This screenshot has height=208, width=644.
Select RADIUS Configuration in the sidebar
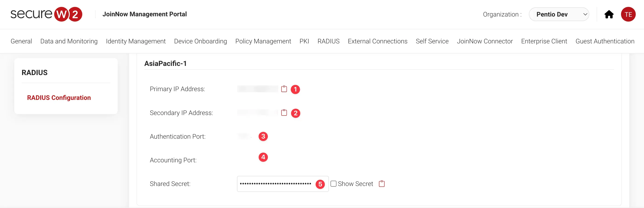(59, 98)
